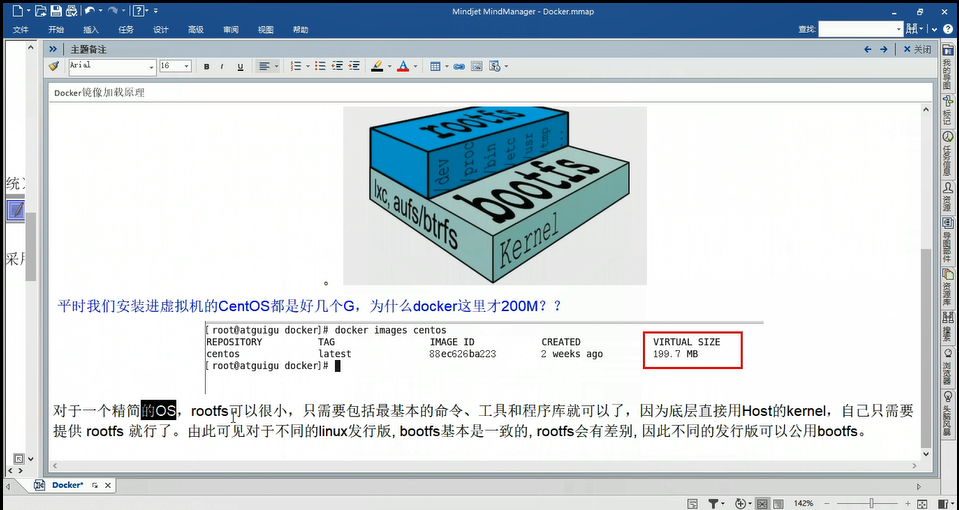Open the 视图 ribbon tab
This screenshot has height=510, width=959.
(265, 29)
